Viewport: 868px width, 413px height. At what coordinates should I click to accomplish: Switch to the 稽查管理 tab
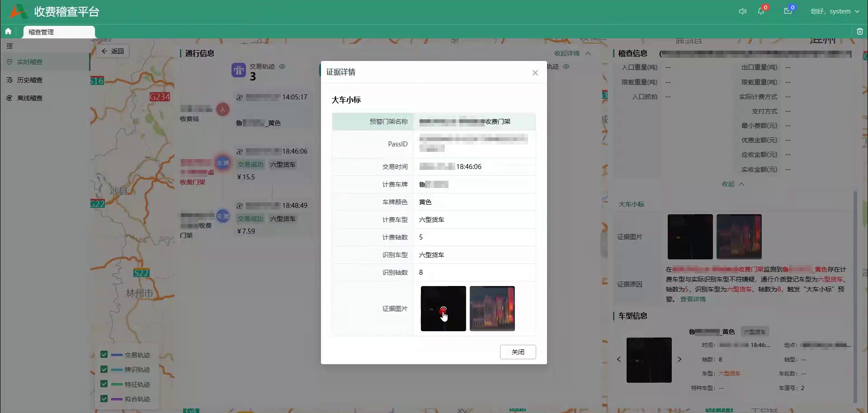point(42,32)
